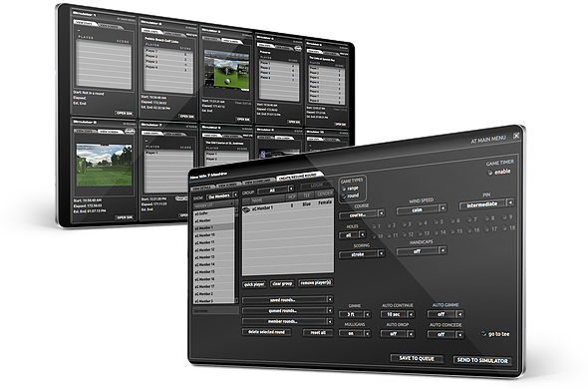Image resolution: width=588 pixels, height=389 pixels.
Task: Select aC Member 10 in the member list
Action: click(x=213, y=235)
